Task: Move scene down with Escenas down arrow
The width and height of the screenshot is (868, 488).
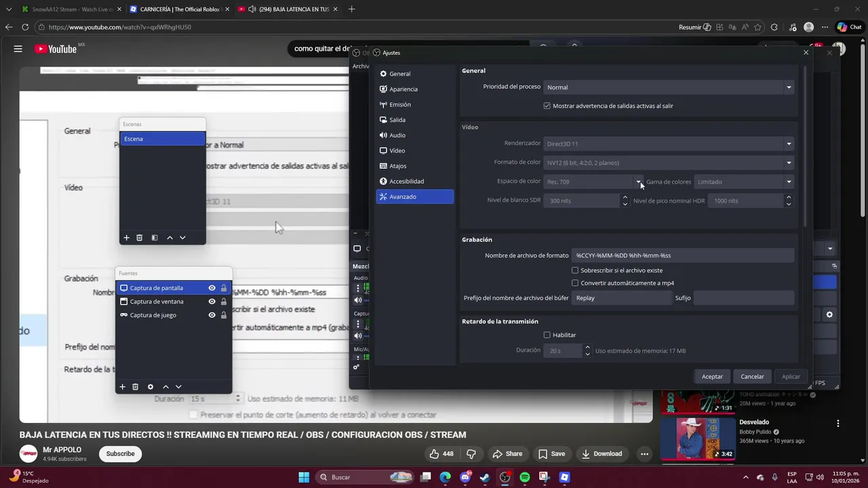Action: 182,238
